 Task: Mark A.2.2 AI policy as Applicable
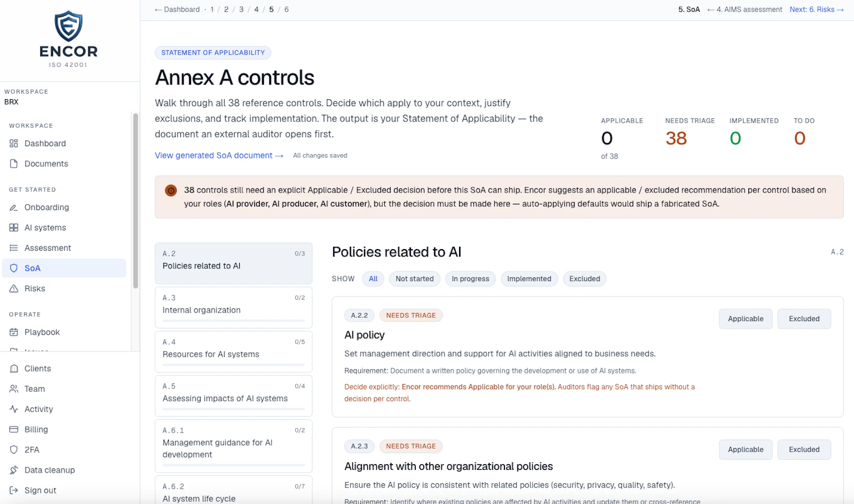(746, 319)
